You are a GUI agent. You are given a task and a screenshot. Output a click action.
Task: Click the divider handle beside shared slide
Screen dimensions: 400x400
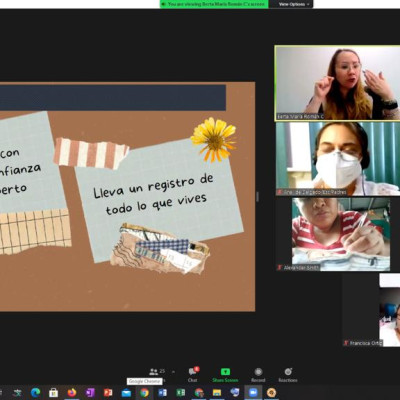[x=257, y=196]
